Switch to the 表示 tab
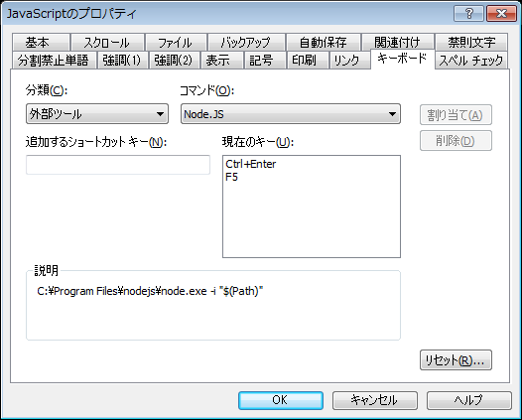 click(221, 60)
